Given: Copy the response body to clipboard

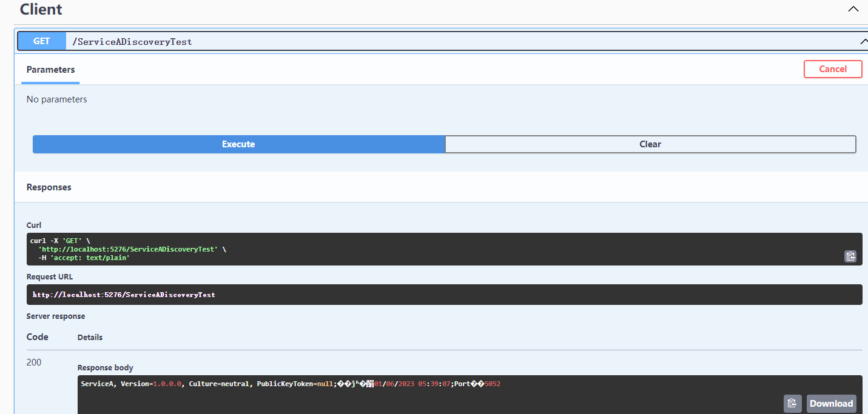Looking at the screenshot, I should (792, 403).
